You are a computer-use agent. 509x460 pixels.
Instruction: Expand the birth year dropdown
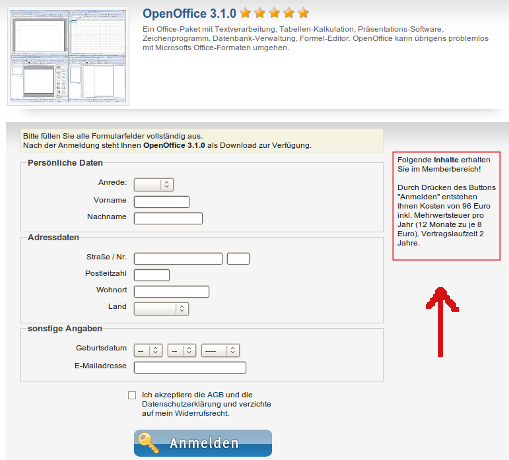(x=220, y=351)
